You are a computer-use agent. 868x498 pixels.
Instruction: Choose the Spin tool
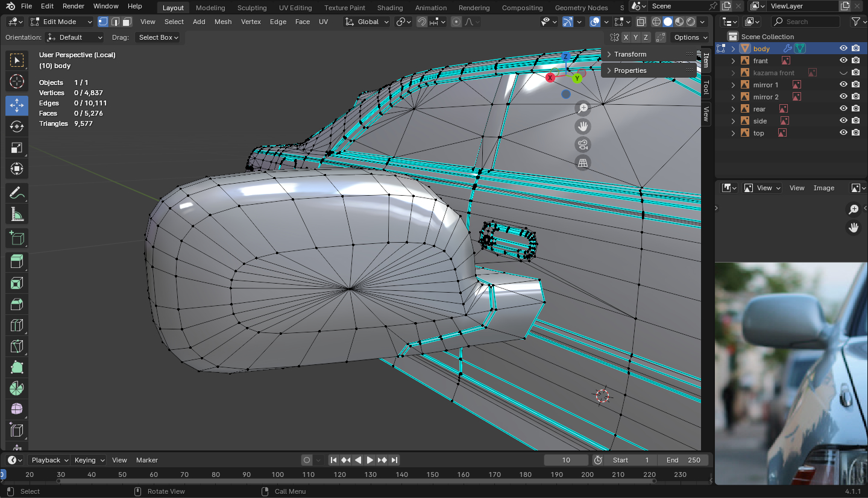[x=17, y=388]
